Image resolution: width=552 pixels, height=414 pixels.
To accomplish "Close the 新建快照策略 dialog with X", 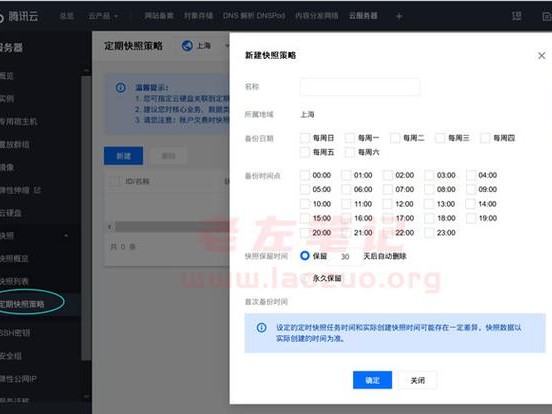I will point(541,56).
